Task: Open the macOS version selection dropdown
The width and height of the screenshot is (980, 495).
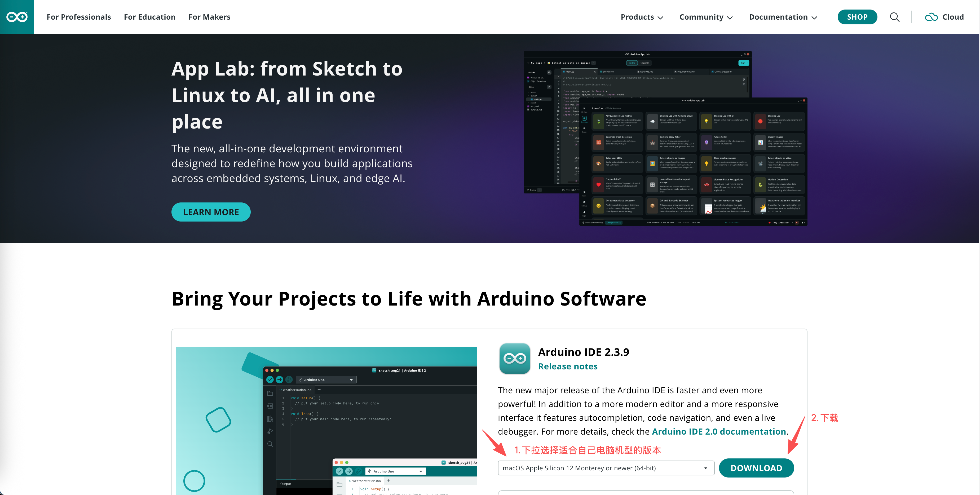Action: (606, 468)
